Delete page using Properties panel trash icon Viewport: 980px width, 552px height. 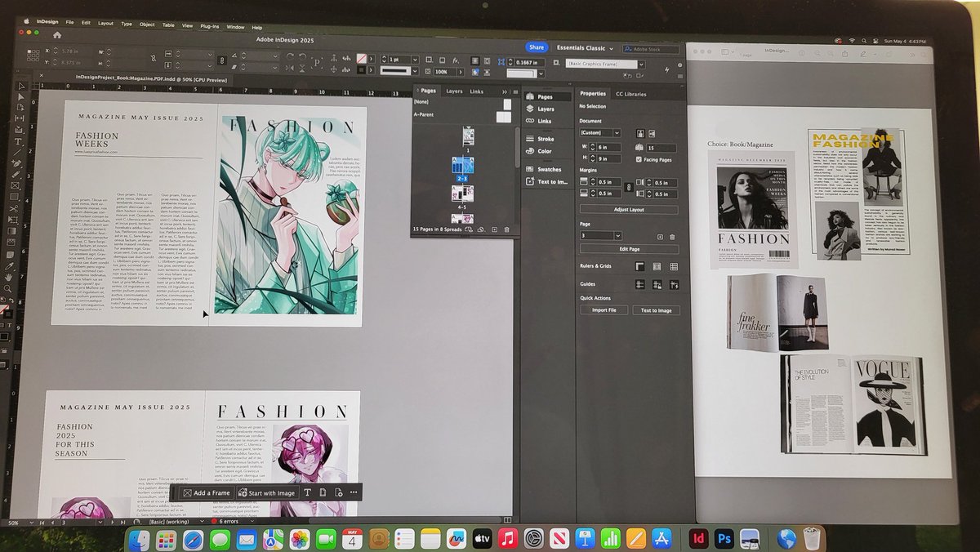pyautogui.click(x=672, y=237)
